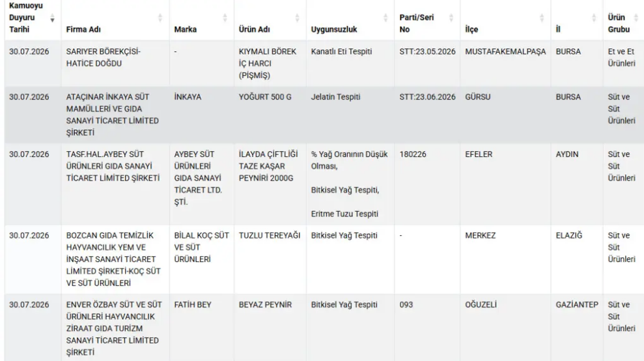
Task: Select the SARIYER BÖREKÇİSİ-HATİCE DOĞDU row
Action: pos(324,63)
